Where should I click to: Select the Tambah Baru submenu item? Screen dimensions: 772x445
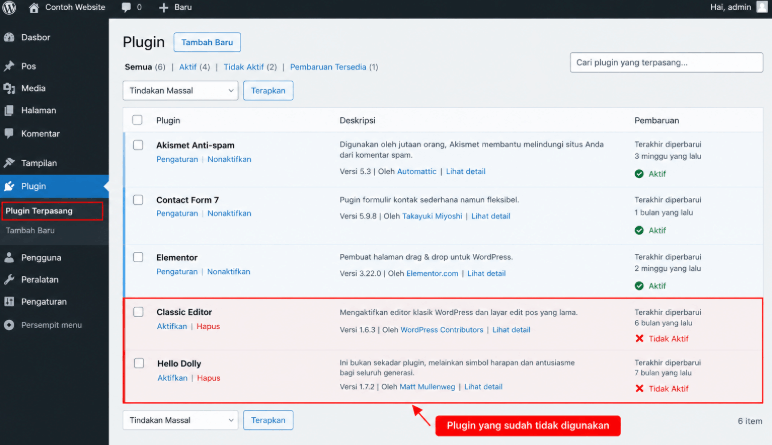[30, 230]
